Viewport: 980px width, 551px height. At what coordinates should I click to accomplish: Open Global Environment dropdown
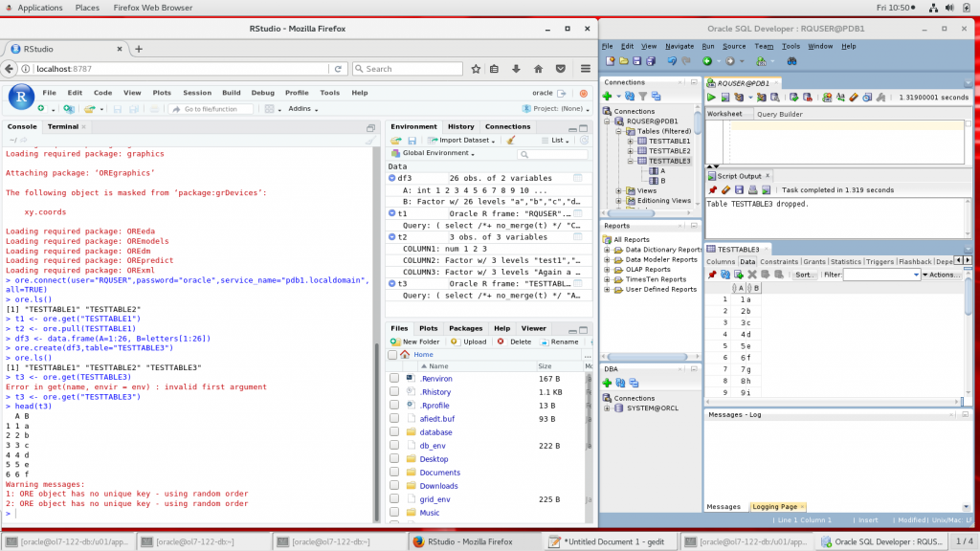[x=434, y=153]
